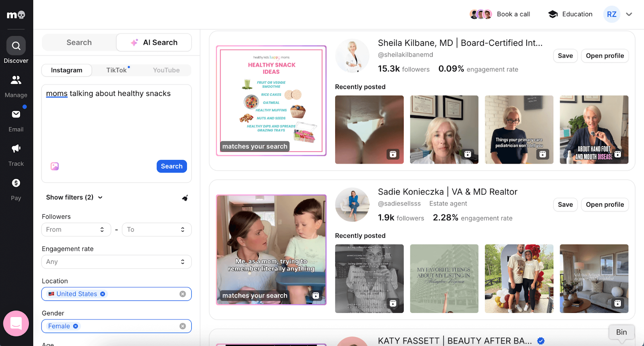Save Sadie Konieczka's profile
Viewport: 644px width, 346px height.
coord(565,205)
